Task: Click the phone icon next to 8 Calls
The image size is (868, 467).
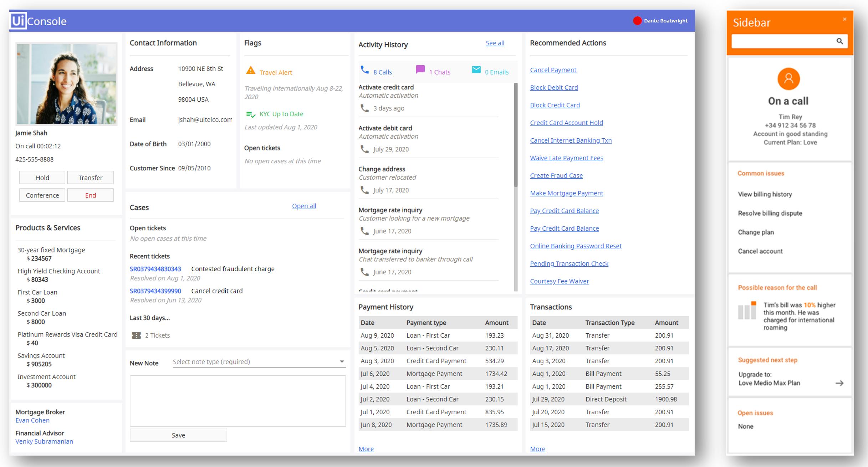Action: pyautogui.click(x=365, y=70)
